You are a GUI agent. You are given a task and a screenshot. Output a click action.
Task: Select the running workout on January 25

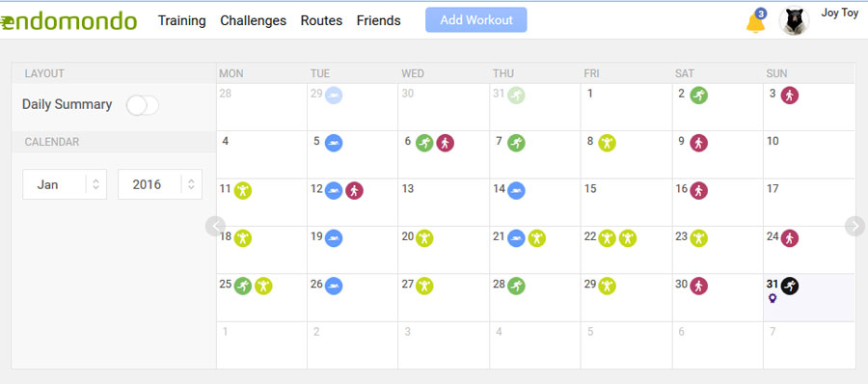click(242, 286)
